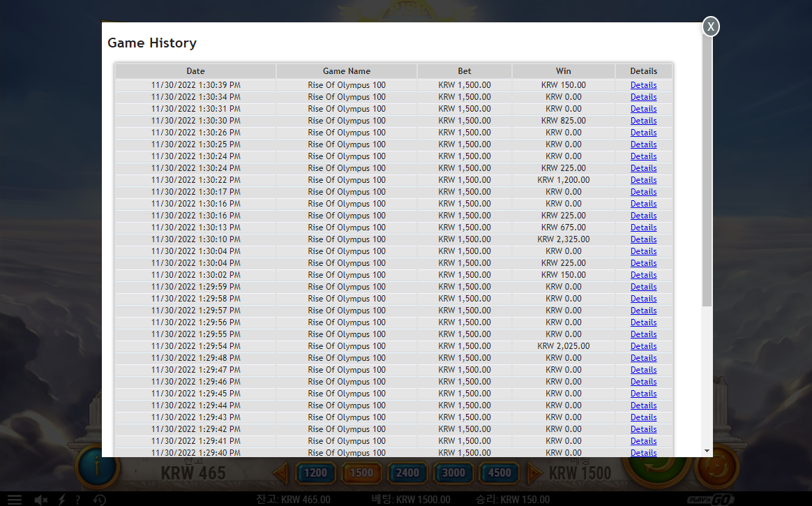Screen dimensions: 812x506
Task: Open help with the question mark icon
Action: pos(77,500)
